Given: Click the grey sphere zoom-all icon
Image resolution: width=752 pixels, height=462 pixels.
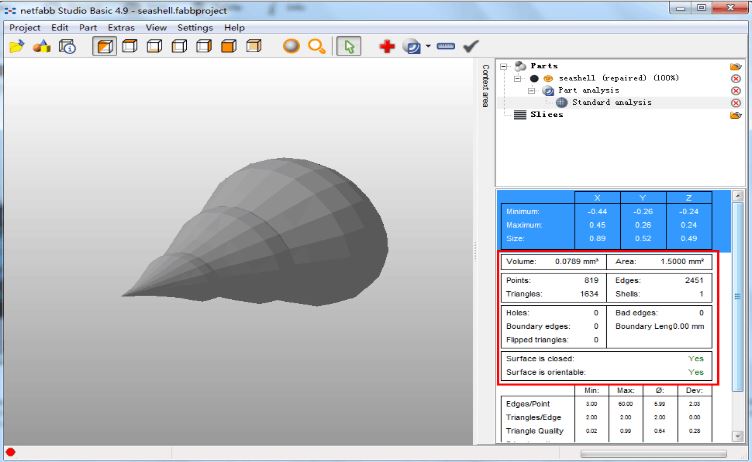Looking at the screenshot, I should [291, 46].
